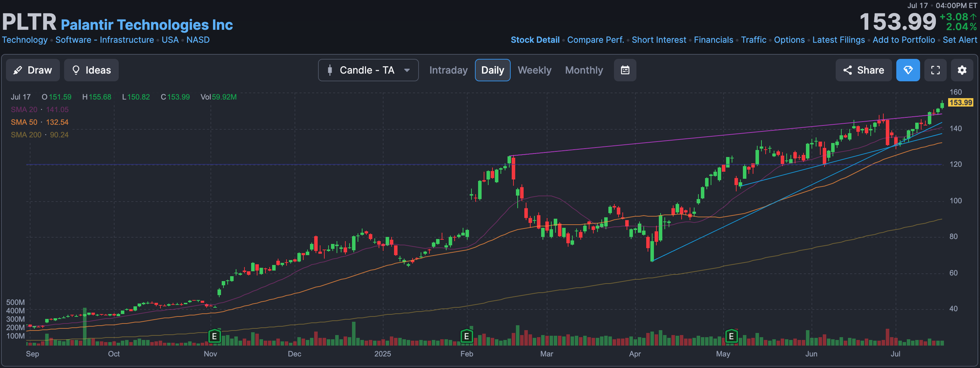Click the Add to Portfolio link

click(904, 40)
